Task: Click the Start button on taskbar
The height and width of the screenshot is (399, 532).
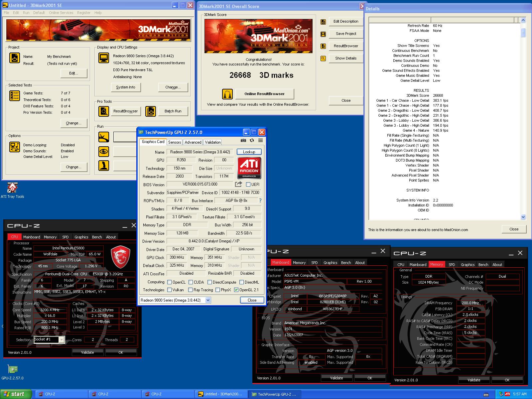Action: pos(16,394)
